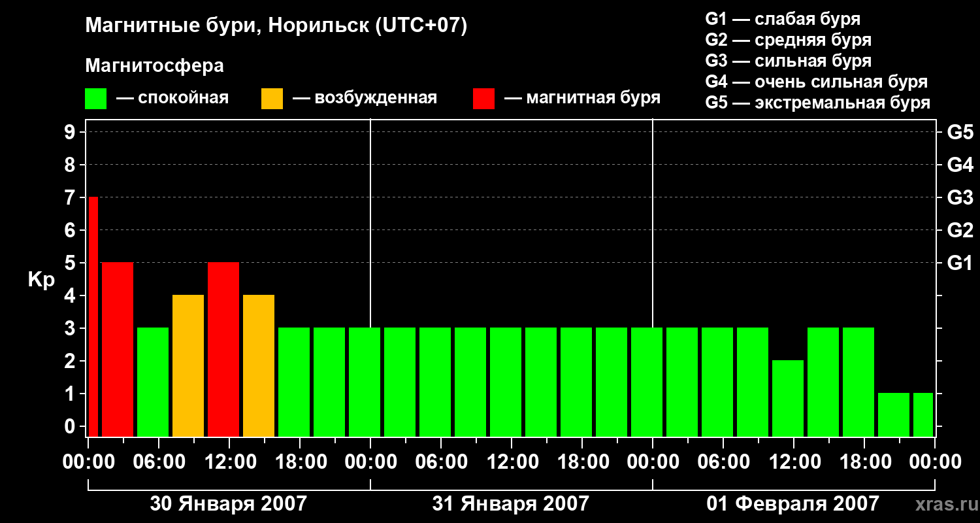980x523 pixels.
Task: Click the 00:00 time label starting 1 February
Action: [653, 462]
